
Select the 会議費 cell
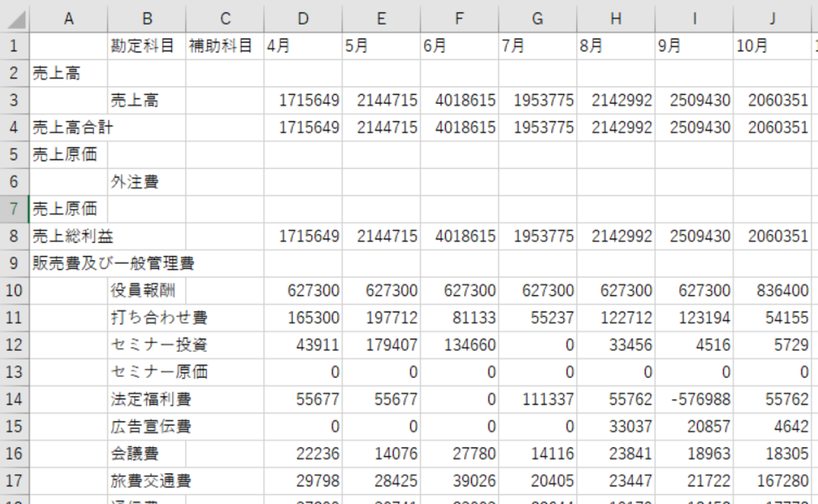coord(147,453)
